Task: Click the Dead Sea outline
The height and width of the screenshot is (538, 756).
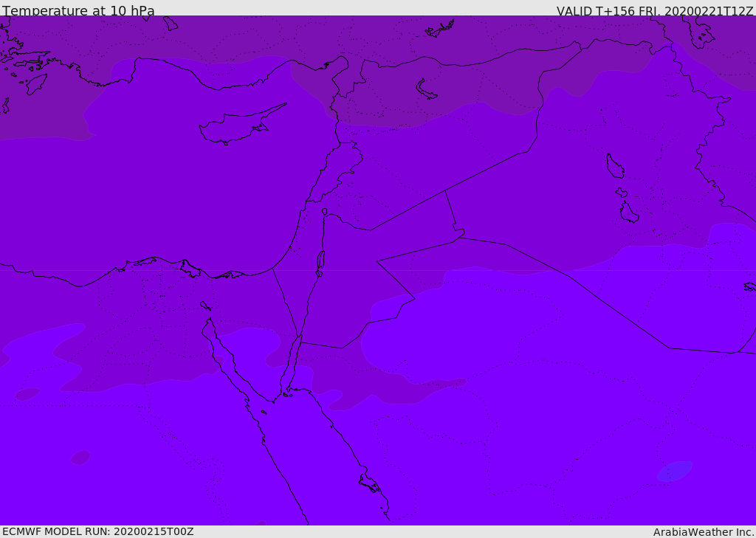Action: pyautogui.click(x=320, y=261)
